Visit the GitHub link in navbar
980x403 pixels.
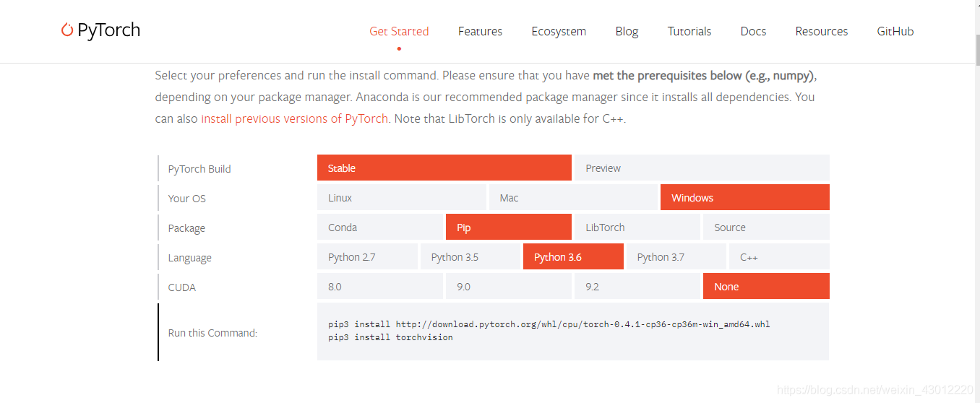tap(895, 31)
